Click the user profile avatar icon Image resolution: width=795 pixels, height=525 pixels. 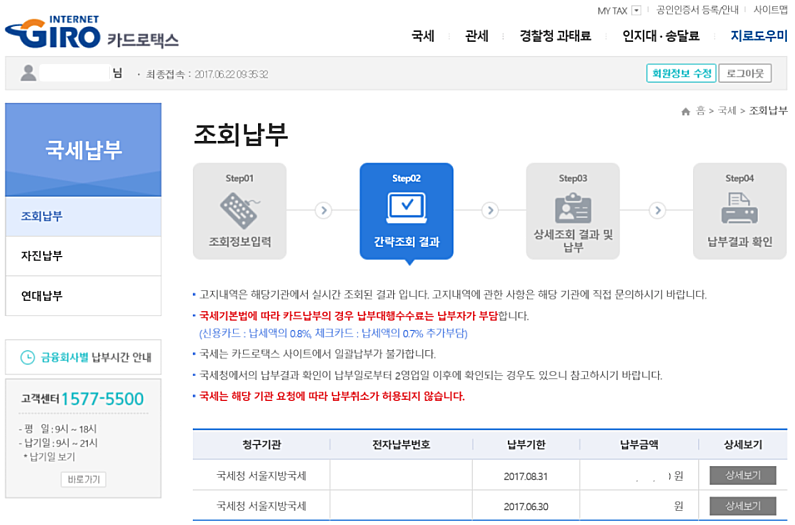(28, 73)
